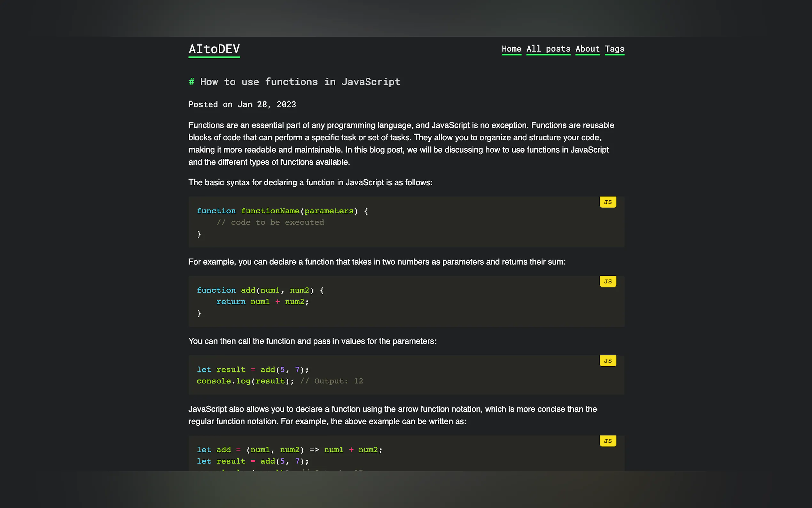Go to the Home page link

[511, 49]
